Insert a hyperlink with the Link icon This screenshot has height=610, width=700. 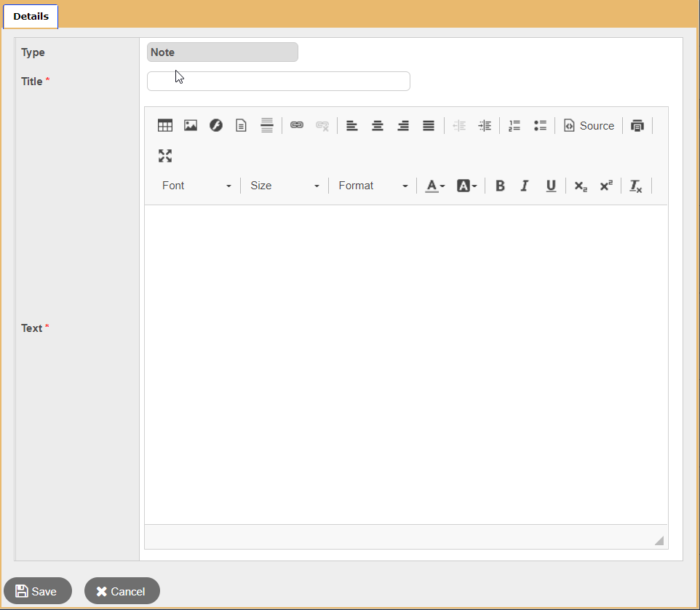pyautogui.click(x=297, y=125)
